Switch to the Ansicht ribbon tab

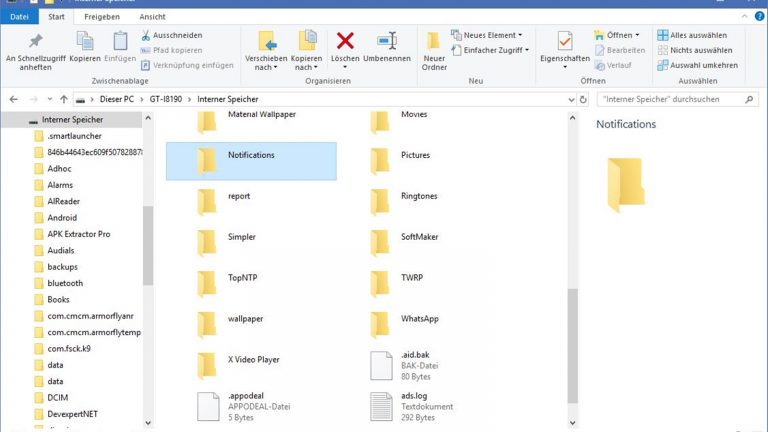(x=152, y=17)
